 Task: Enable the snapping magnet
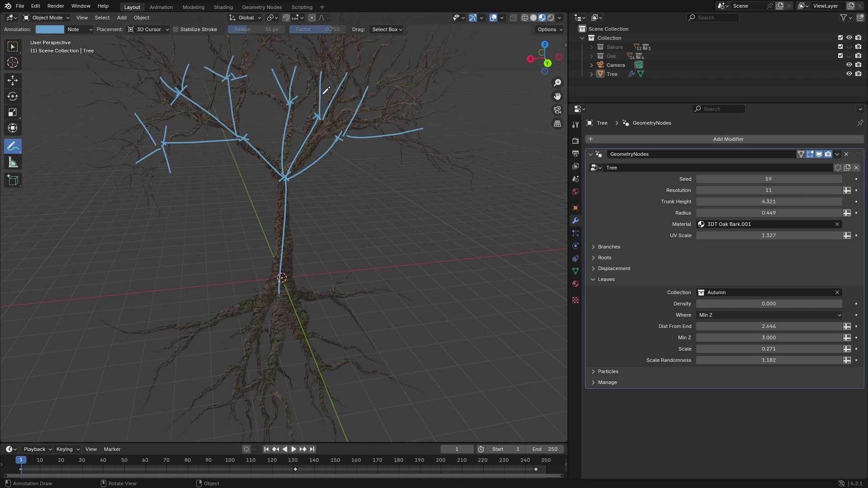tap(286, 18)
